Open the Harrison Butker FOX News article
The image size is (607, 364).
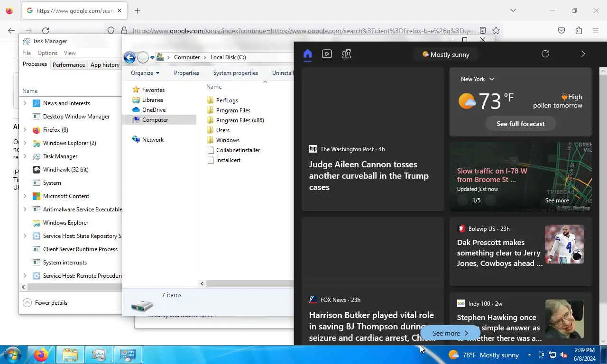click(372, 327)
